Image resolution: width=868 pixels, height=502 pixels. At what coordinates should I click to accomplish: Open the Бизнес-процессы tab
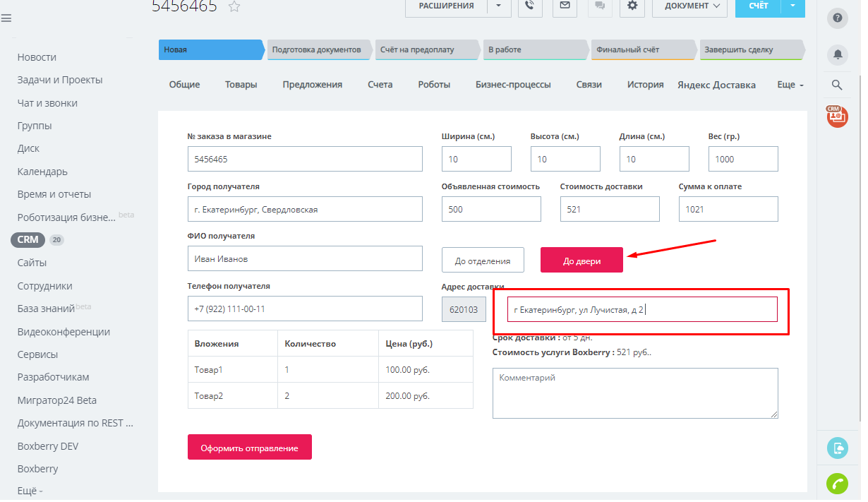[x=513, y=85]
